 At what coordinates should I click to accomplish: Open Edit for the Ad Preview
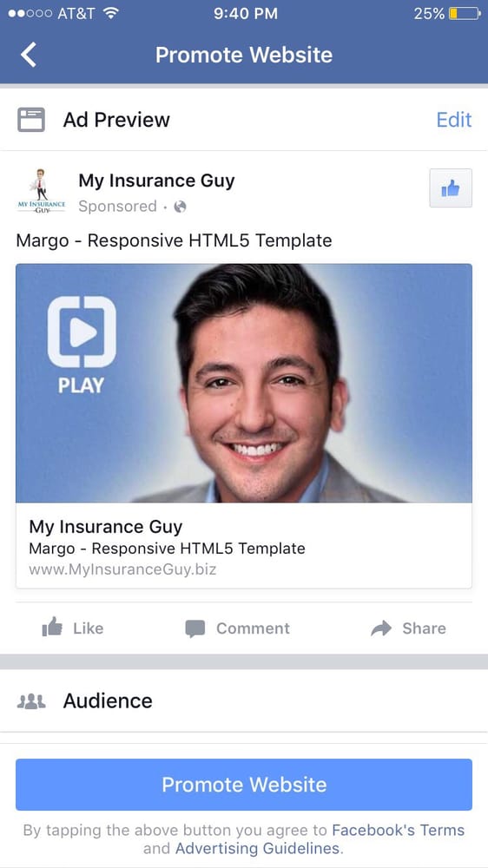tap(453, 120)
